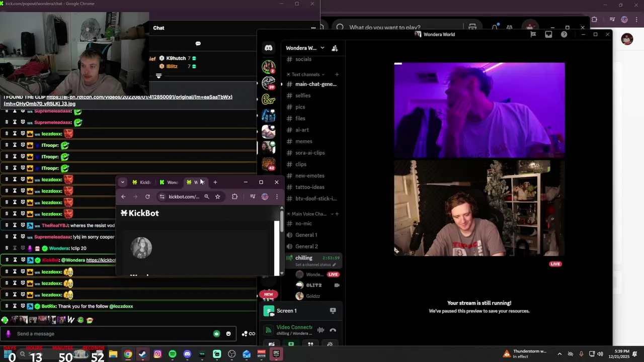
Task: Open Steam from the taskbar
Action: [143, 354]
